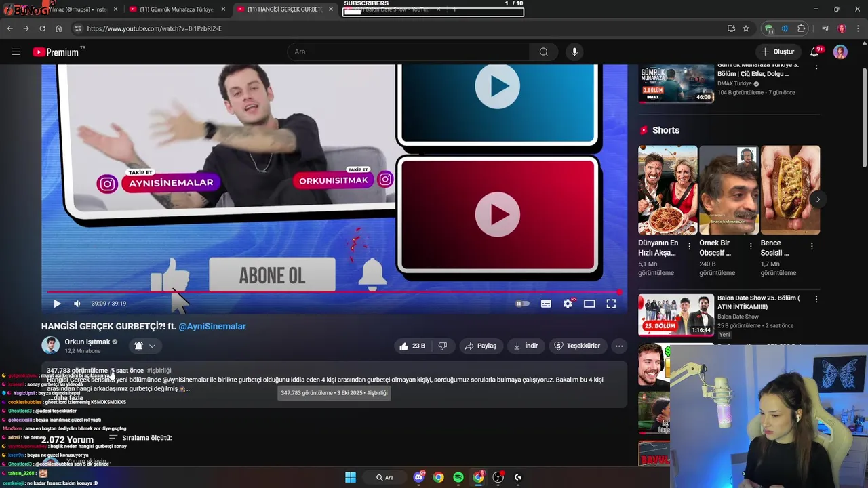
Task: Go to browser home page
Action: click(x=58, y=28)
